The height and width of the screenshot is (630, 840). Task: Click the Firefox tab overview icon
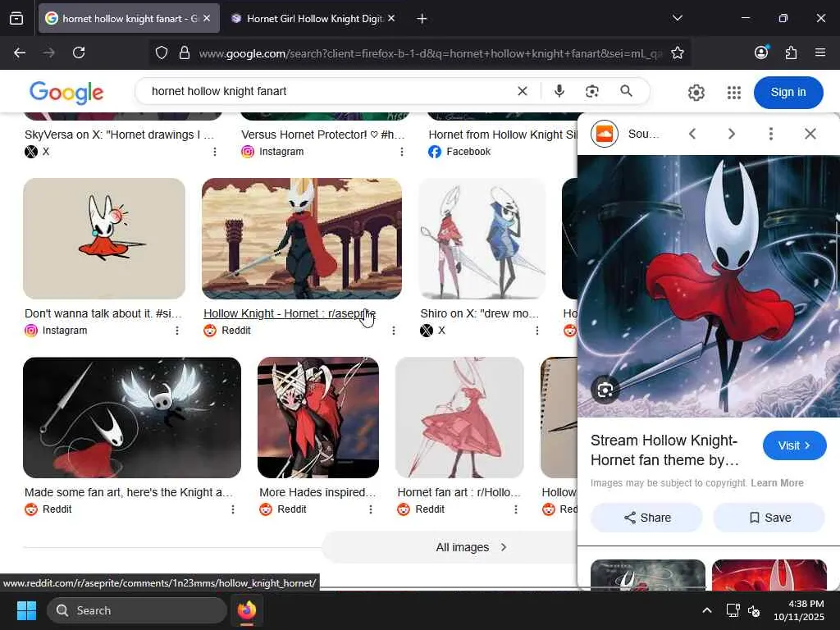tap(16, 19)
